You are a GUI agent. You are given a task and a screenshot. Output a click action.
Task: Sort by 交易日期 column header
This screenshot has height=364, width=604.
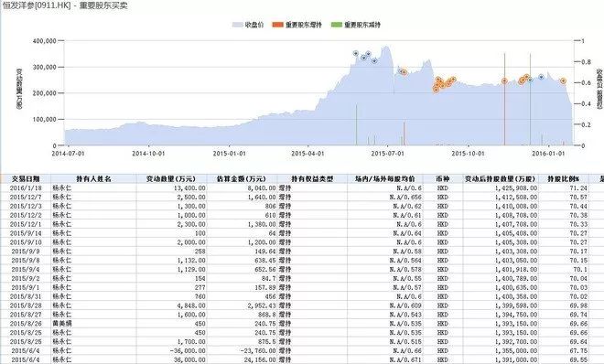coord(26,179)
